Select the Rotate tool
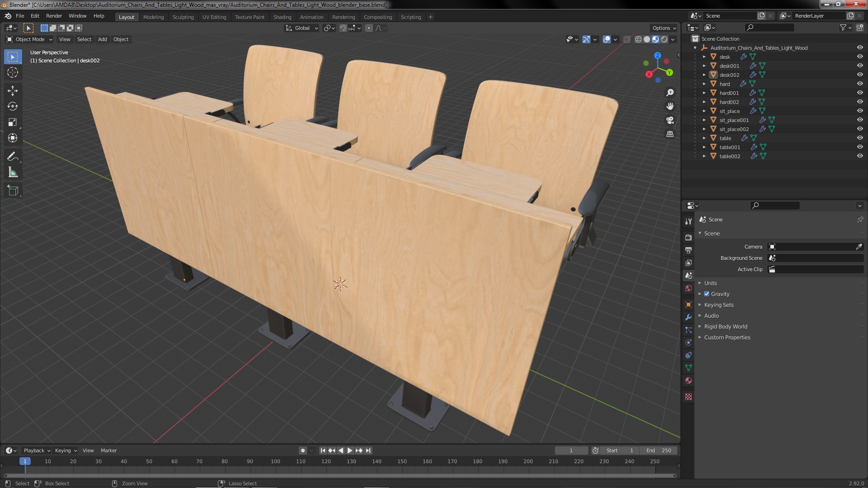Screen dimensions: 868x488 click(13, 107)
